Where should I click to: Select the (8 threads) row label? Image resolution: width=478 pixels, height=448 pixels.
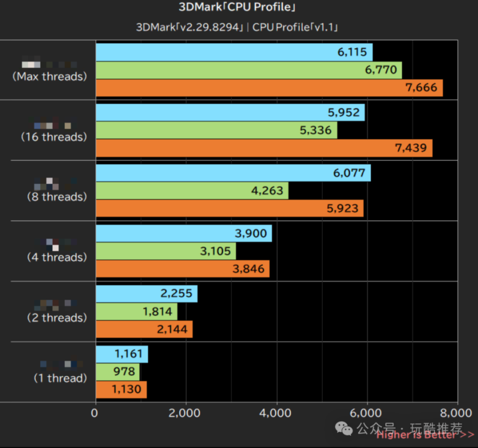(x=57, y=197)
